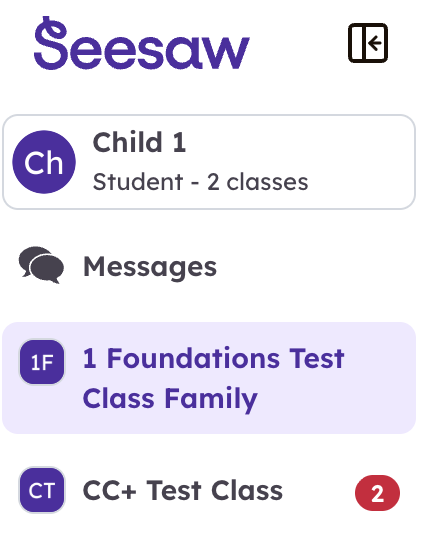This screenshot has height=548, width=438.
Task: Click the Messages speech bubbles icon
Action: pyautogui.click(x=41, y=265)
